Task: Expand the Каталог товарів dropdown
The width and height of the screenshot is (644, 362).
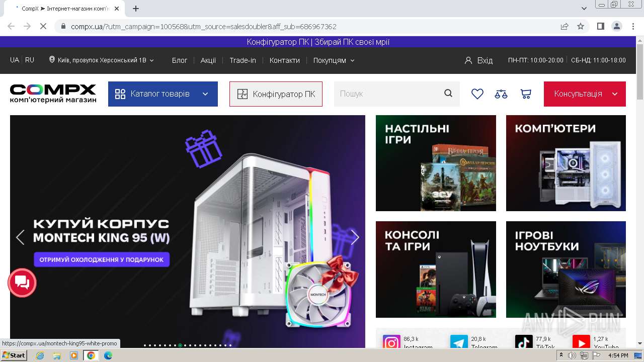Action: tap(163, 94)
